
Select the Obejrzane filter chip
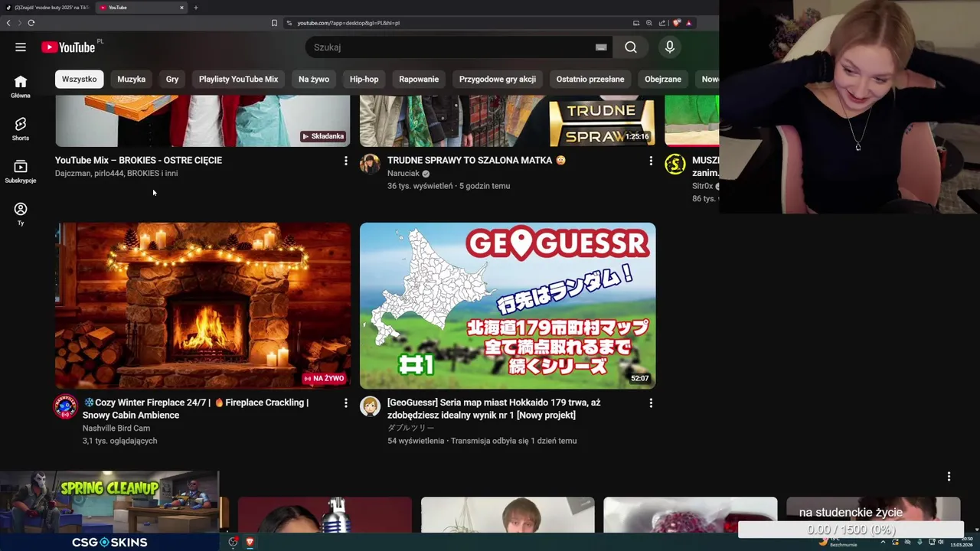point(663,79)
